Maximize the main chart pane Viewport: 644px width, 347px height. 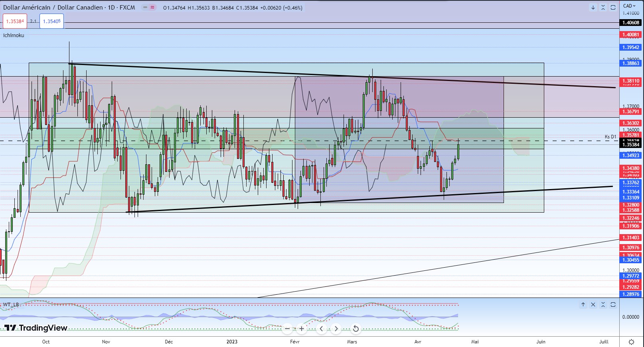613,8
